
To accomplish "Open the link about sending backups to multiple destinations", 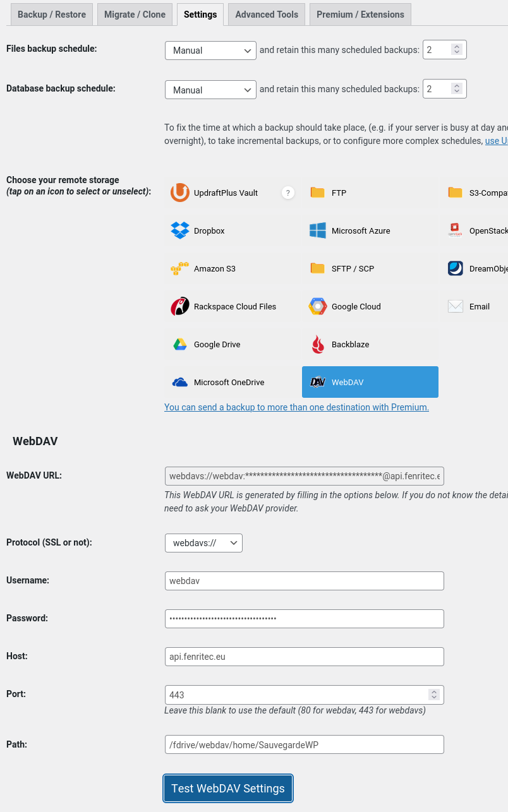I will coord(296,407).
